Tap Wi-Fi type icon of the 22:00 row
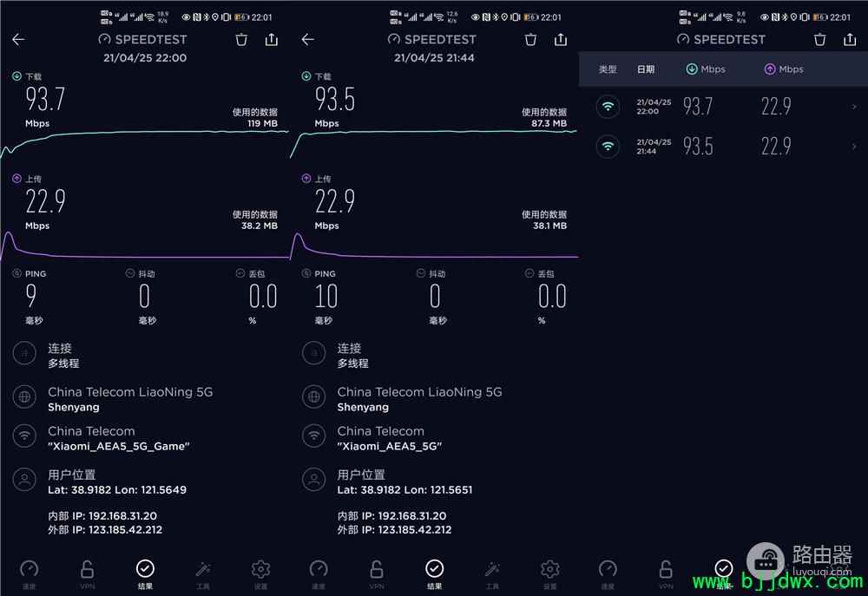 click(608, 106)
